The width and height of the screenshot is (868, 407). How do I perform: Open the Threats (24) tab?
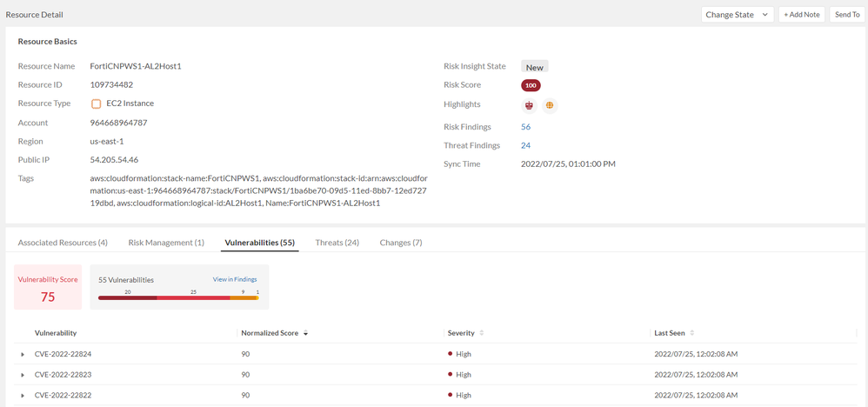click(337, 243)
